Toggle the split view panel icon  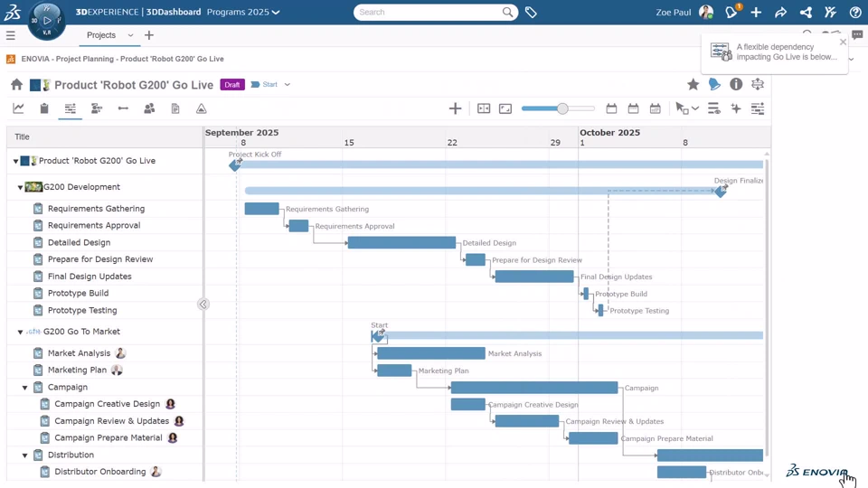(484, 108)
